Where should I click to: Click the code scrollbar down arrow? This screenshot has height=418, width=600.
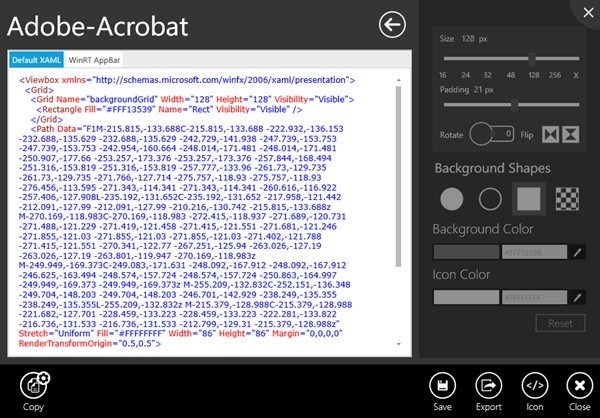point(399,344)
